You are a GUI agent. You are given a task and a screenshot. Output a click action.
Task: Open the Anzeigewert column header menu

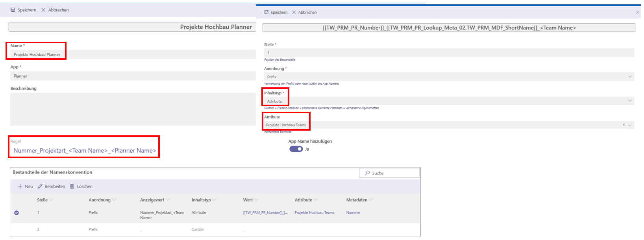pyautogui.click(x=168, y=200)
